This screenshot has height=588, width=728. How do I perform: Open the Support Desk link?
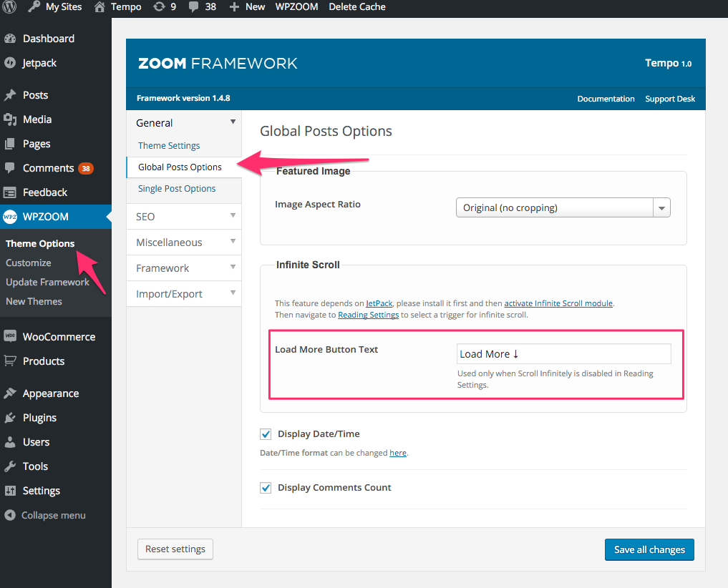[x=670, y=99]
